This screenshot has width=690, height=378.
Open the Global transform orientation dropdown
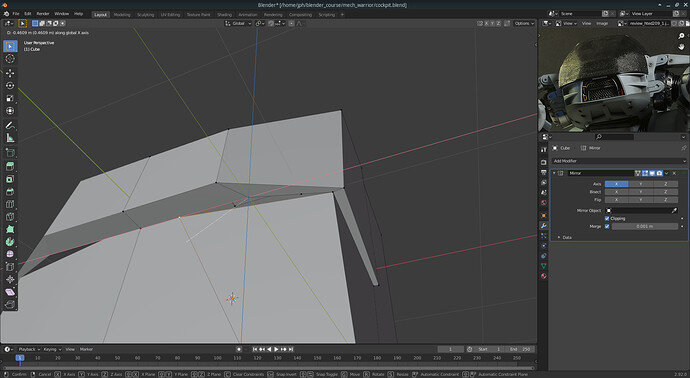(x=239, y=23)
